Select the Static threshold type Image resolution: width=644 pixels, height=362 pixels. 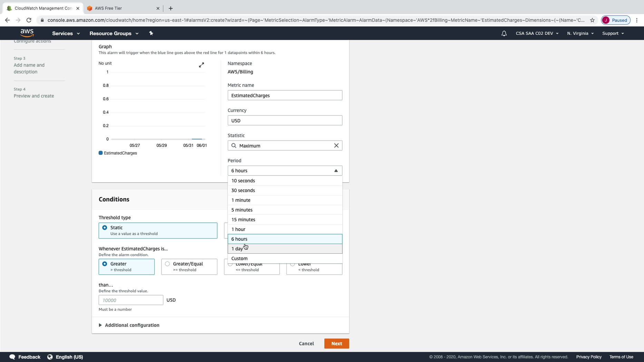pos(105,228)
